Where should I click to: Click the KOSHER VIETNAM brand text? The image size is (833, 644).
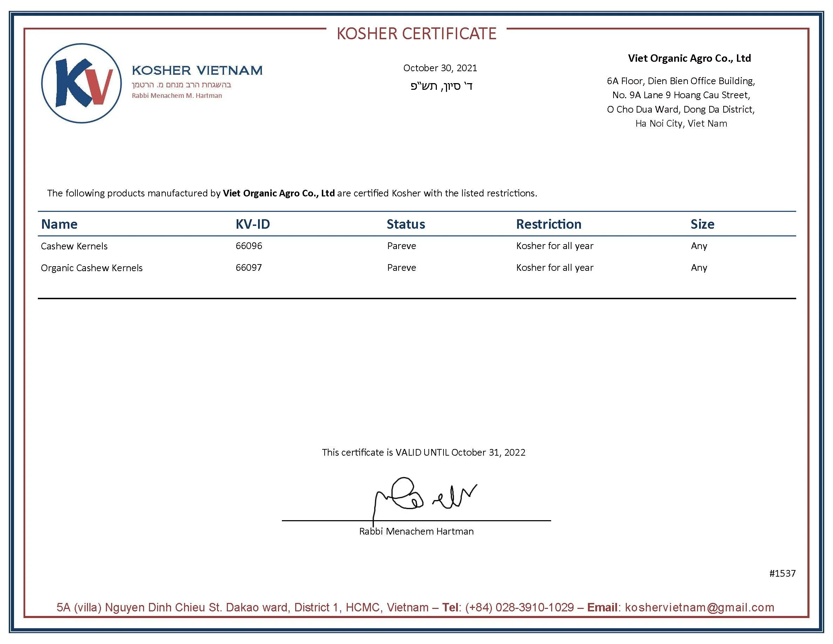point(197,71)
